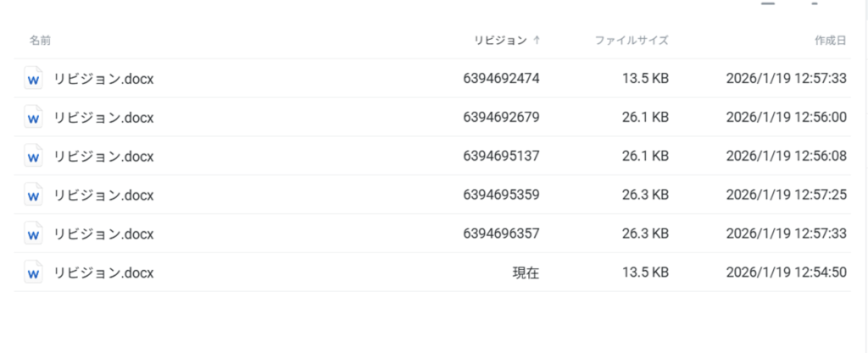Select Word file icon of revision 6394695137
The width and height of the screenshot is (868, 353).
point(34,156)
